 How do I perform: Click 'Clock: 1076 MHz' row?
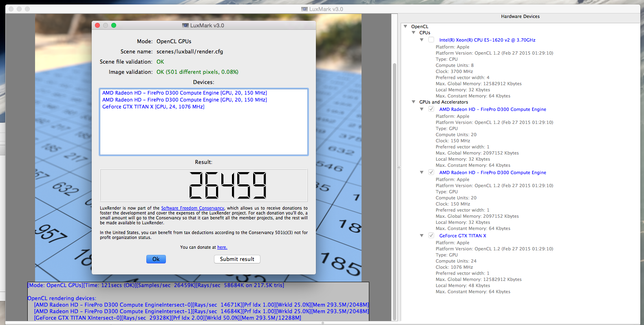click(454, 267)
